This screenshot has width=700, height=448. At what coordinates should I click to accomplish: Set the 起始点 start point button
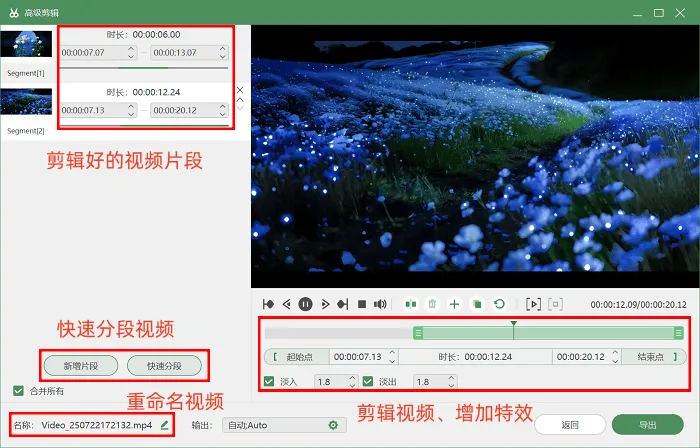(297, 357)
